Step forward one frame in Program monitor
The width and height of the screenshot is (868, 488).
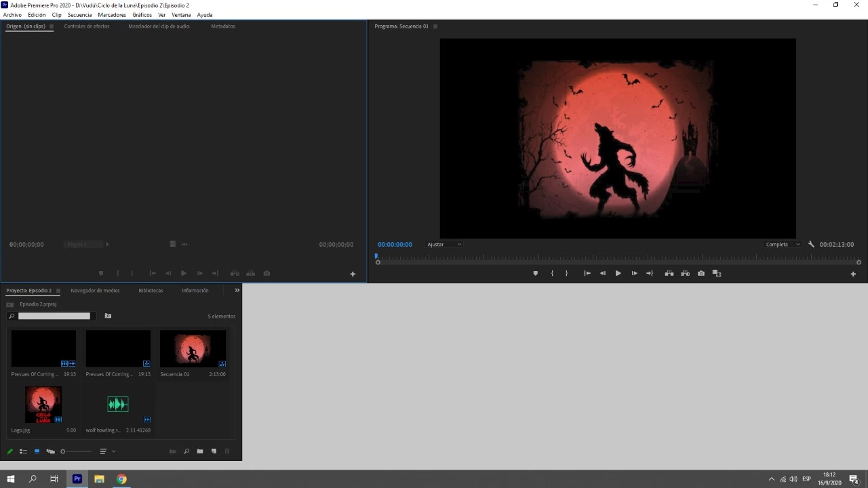pos(634,273)
